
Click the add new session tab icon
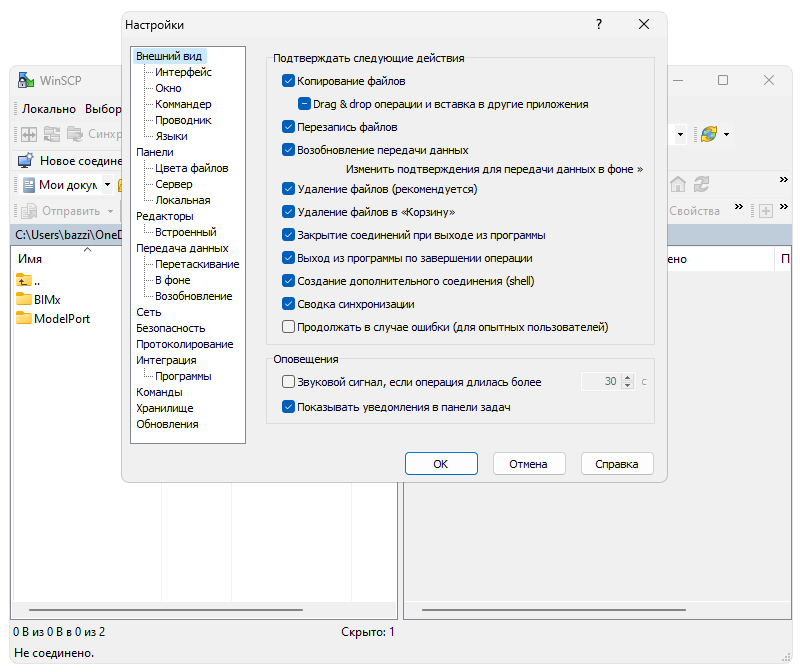click(766, 211)
